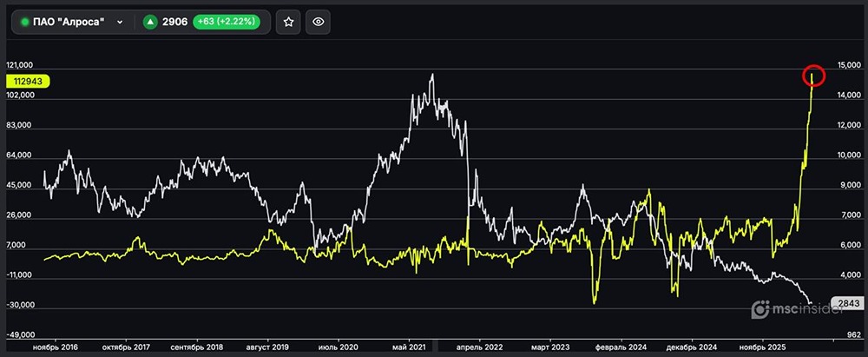Click the date label август 2019
Screen dimensions: 868x357
(268, 347)
